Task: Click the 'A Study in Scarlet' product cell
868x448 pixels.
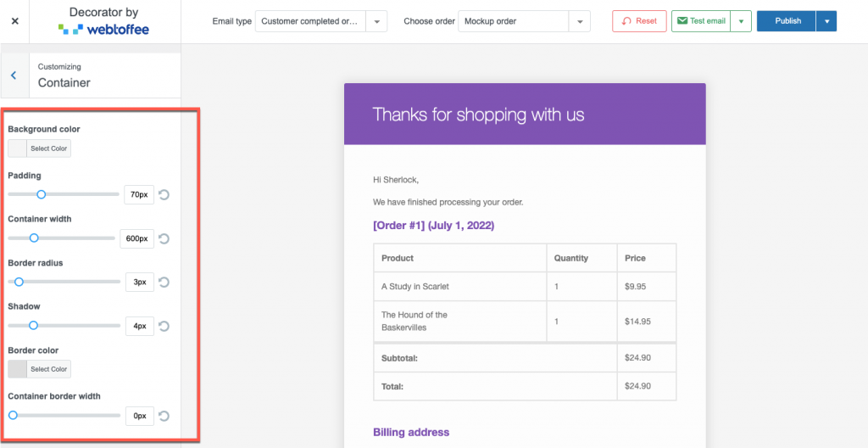Action: click(x=460, y=287)
